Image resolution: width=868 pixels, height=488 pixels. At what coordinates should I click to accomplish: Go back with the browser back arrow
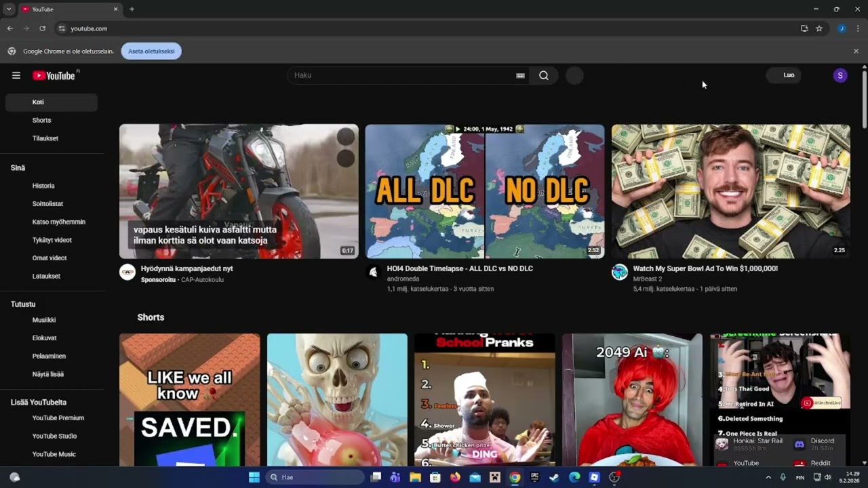click(9, 28)
